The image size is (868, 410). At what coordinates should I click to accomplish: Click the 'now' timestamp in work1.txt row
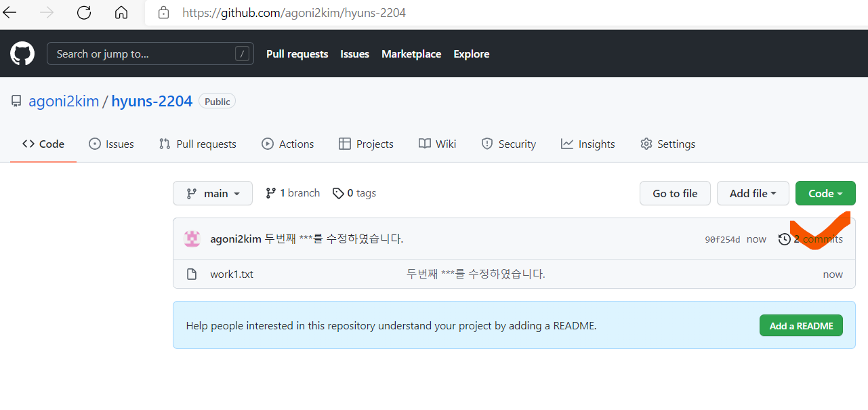click(833, 274)
